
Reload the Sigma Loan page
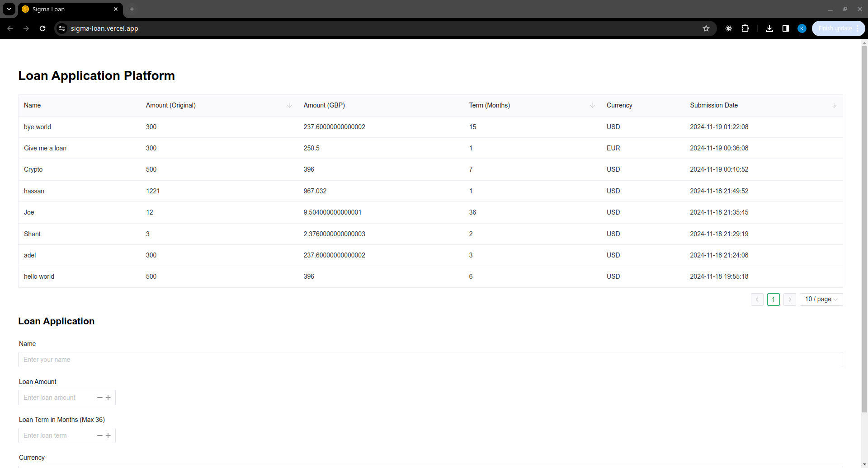pyautogui.click(x=42, y=28)
